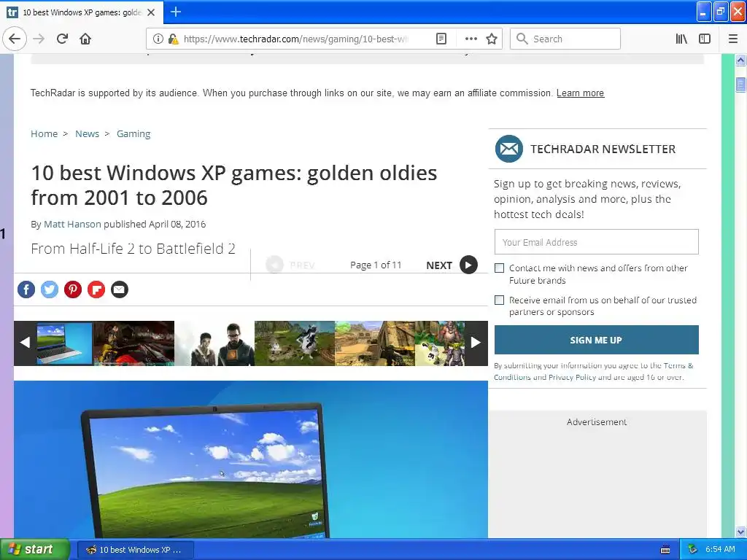The height and width of the screenshot is (560, 747).
Task: Open the Windows XP start menu
Action: tap(35, 549)
